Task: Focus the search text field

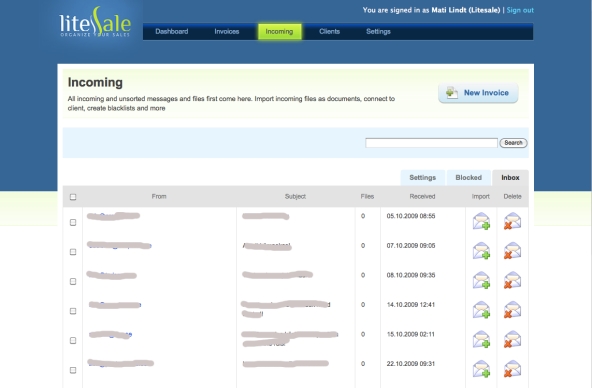Action: pyautogui.click(x=431, y=143)
